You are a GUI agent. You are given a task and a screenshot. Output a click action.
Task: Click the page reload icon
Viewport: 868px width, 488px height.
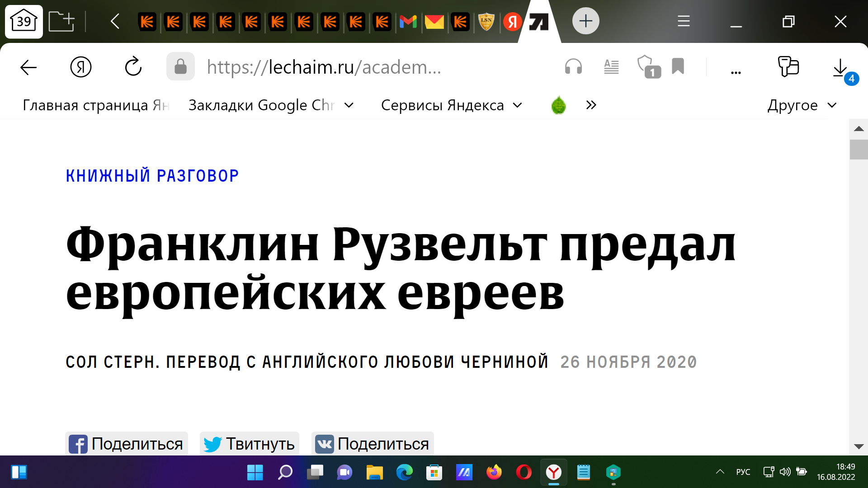pyautogui.click(x=133, y=67)
